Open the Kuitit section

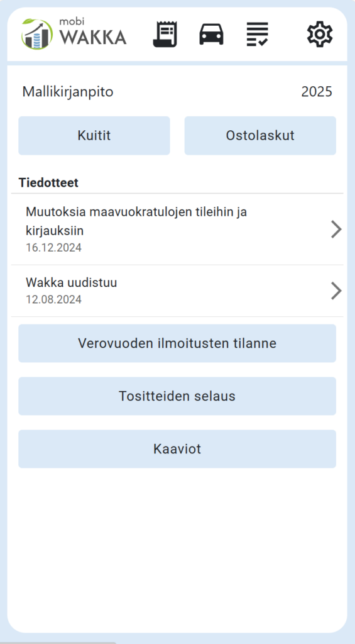[x=94, y=136]
